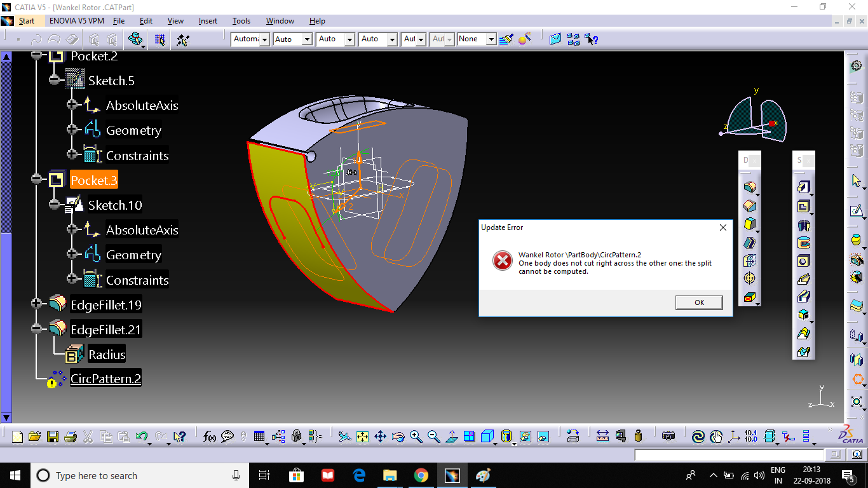Select the Hole tool icon
The width and height of the screenshot is (868, 488).
tap(803, 261)
